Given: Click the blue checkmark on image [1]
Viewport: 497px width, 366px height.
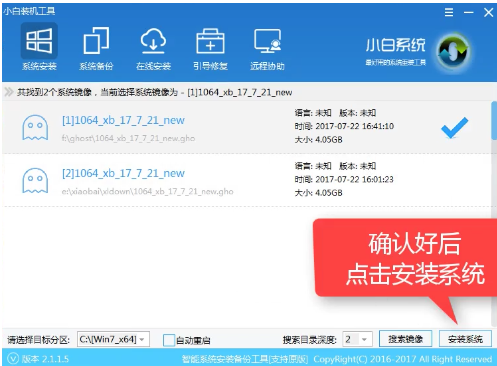Looking at the screenshot, I should point(454,127).
